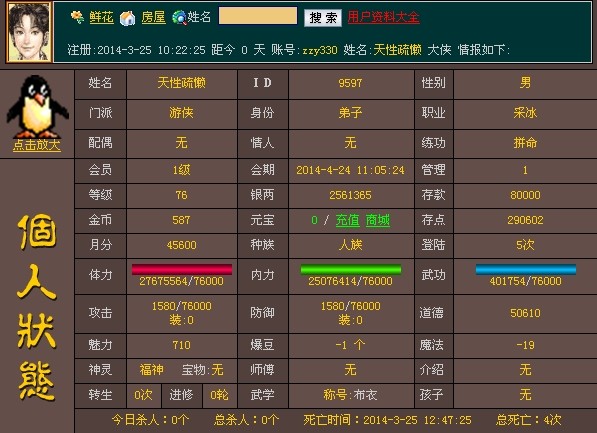The width and height of the screenshot is (597, 433).
Task: Click the penguin avatar image
Action: tap(37, 106)
